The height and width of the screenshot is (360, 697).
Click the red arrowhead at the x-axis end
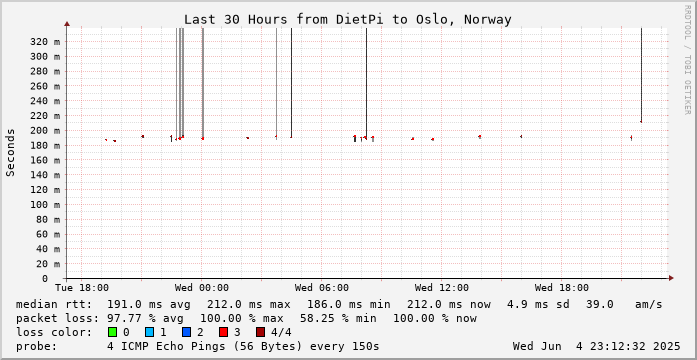(671, 278)
